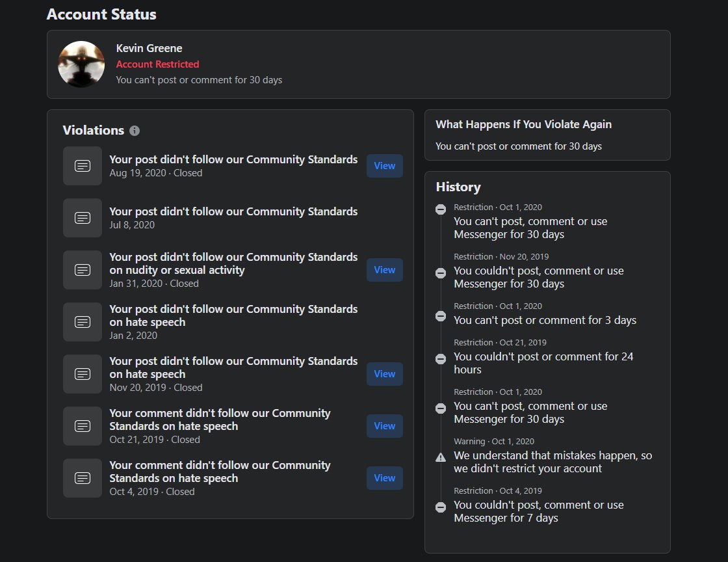Screen dimensions: 728x562
Task: Click the Aug 19, 2020 · Closed date line
Action: [x=156, y=173]
